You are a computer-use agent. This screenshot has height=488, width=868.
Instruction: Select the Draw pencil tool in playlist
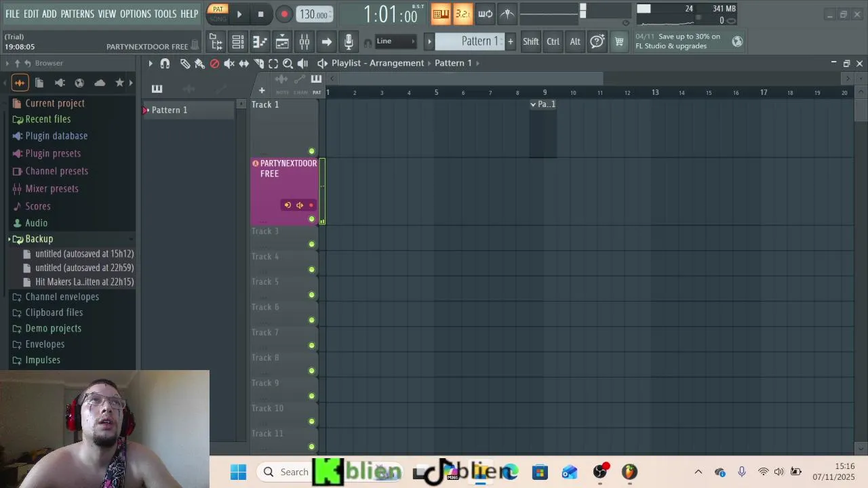click(x=185, y=63)
